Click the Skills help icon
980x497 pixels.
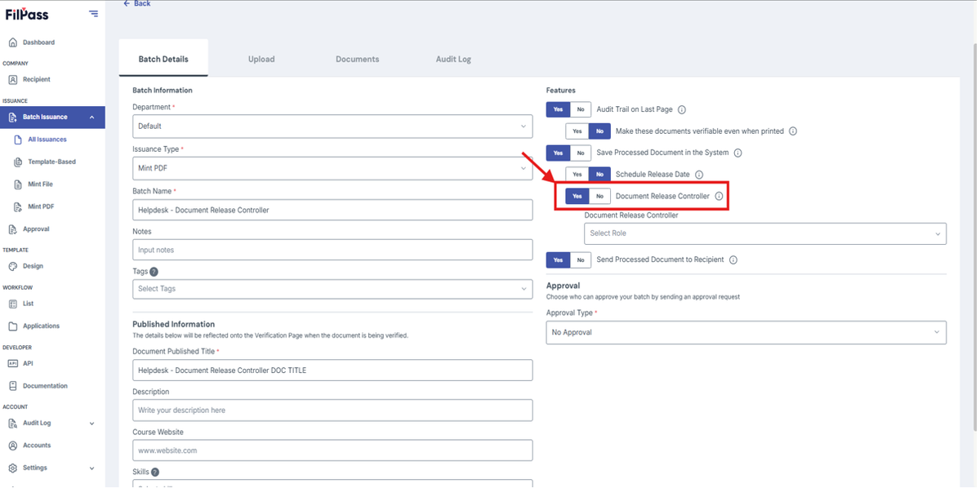point(155,472)
